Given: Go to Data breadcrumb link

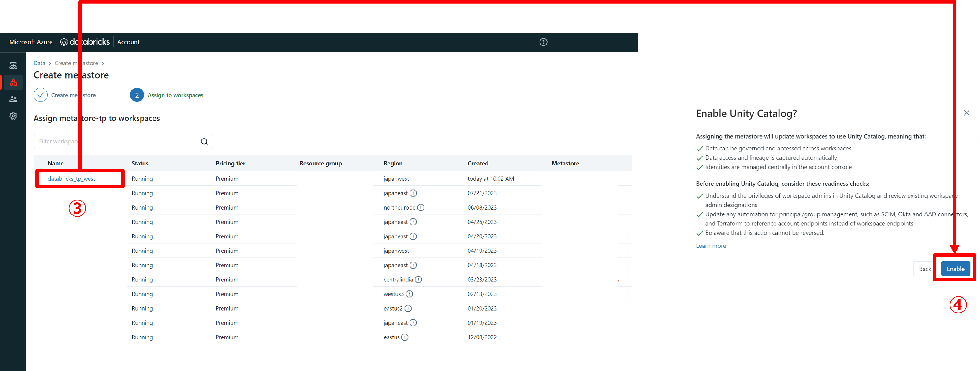Looking at the screenshot, I should pos(39,63).
